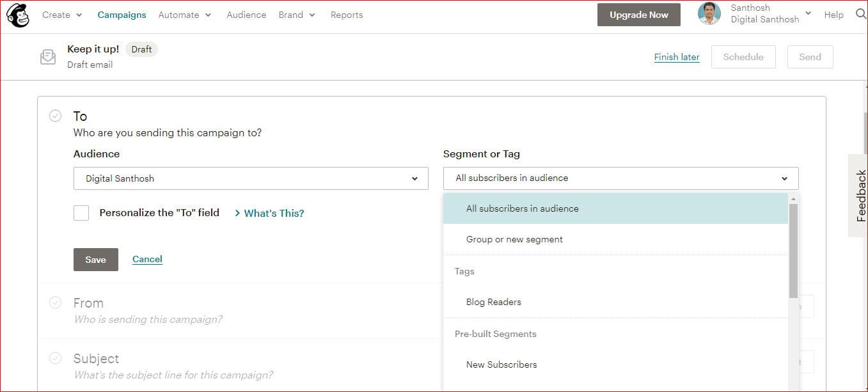Click the draft email envelope icon
Image resolution: width=868 pixels, height=392 pixels.
tap(47, 57)
